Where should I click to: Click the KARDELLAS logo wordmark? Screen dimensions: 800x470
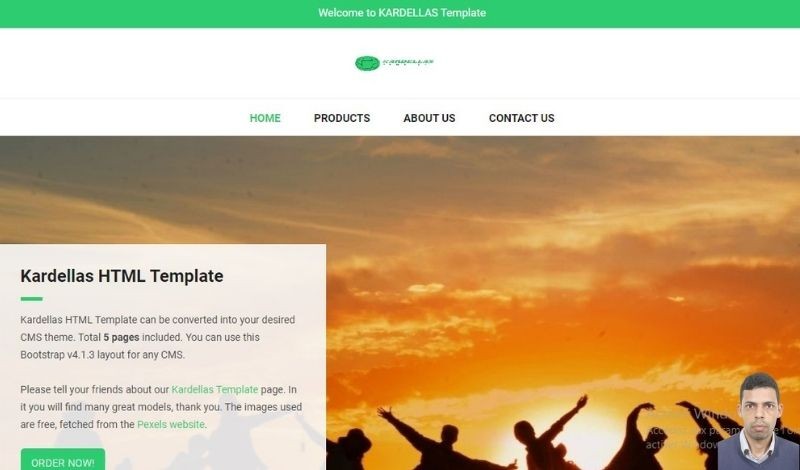[408, 62]
